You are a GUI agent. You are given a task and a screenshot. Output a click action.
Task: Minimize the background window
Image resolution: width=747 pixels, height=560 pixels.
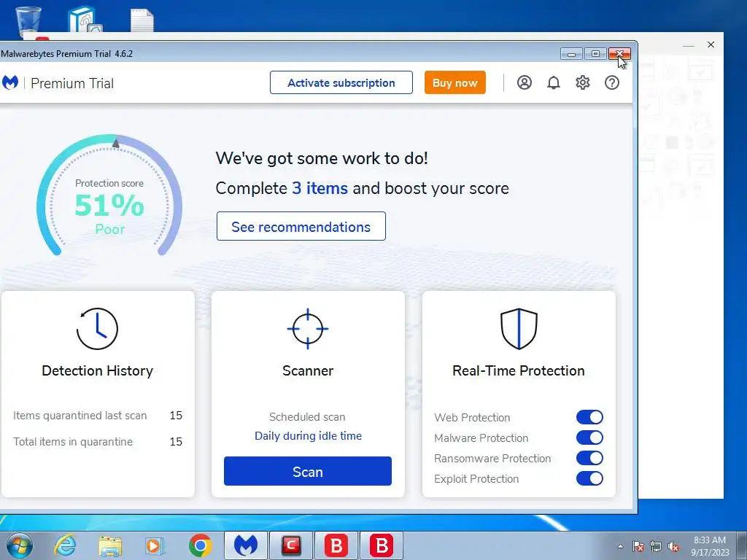tap(689, 45)
